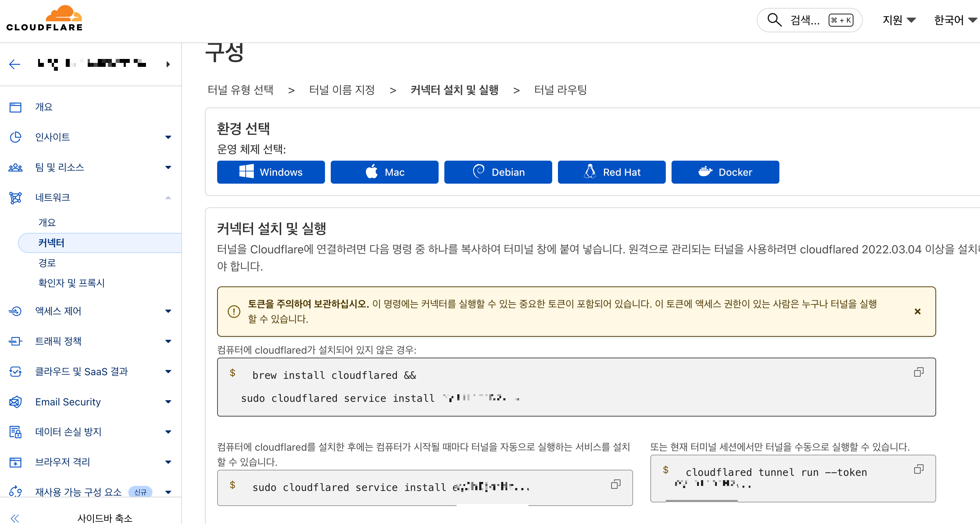The height and width of the screenshot is (524, 980).
Task: Select Docker as the environment
Action: coord(725,172)
